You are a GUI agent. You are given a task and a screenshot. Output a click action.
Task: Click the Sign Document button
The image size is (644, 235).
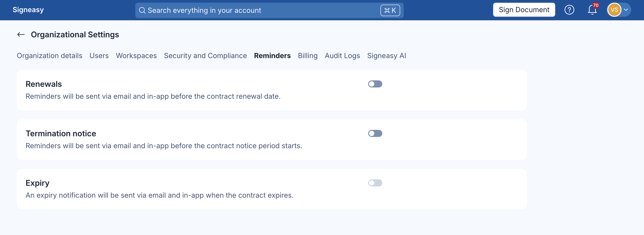[x=524, y=10]
